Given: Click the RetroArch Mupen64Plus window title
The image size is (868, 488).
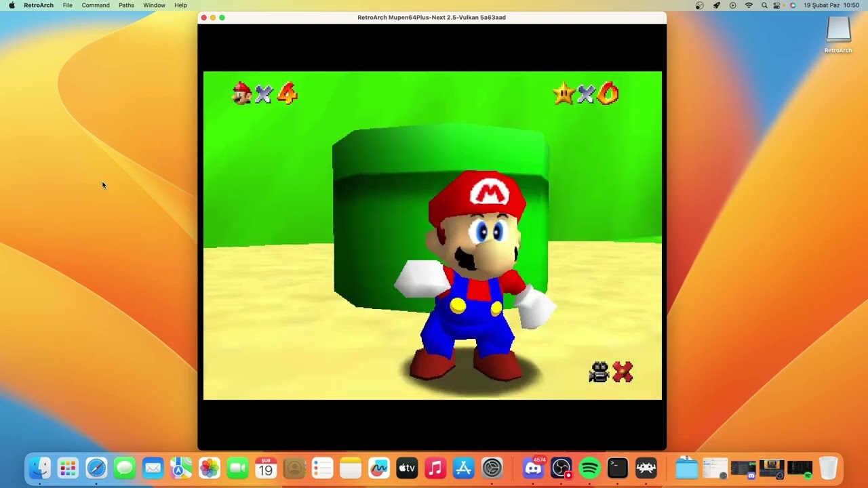Looking at the screenshot, I should coord(431,18).
